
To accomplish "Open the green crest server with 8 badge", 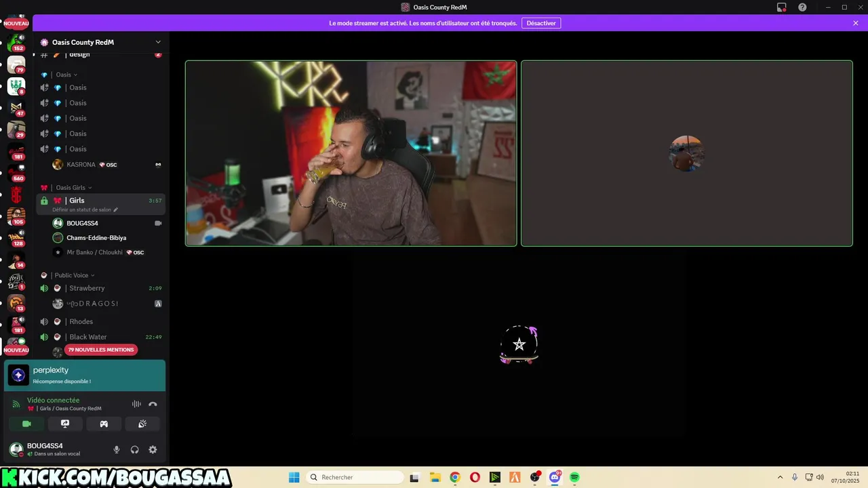I will point(16,86).
